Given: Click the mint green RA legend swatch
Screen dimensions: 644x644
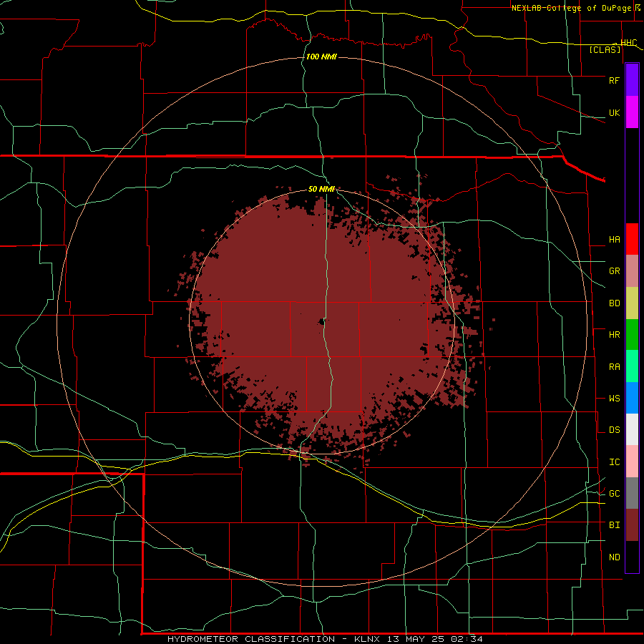Looking at the screenshot, I should click(632, 366).
